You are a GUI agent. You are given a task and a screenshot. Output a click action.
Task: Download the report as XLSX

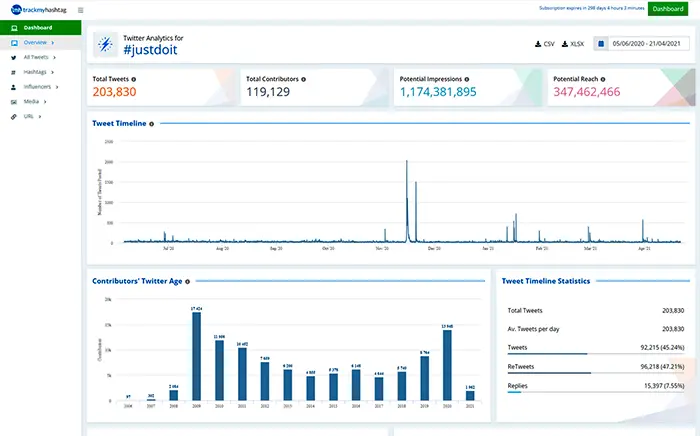pos(573,44)
